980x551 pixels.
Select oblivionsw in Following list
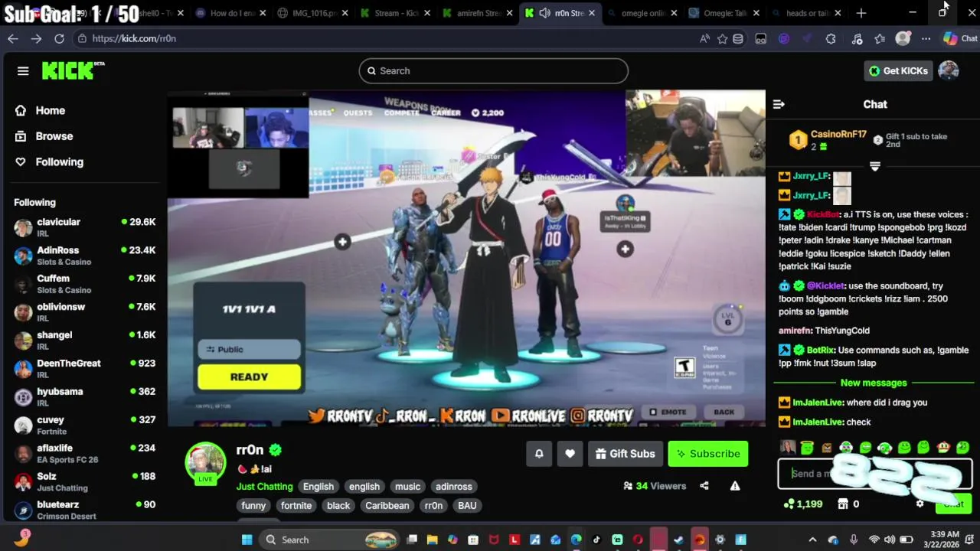pyautogui.click(x=84, y=312)
